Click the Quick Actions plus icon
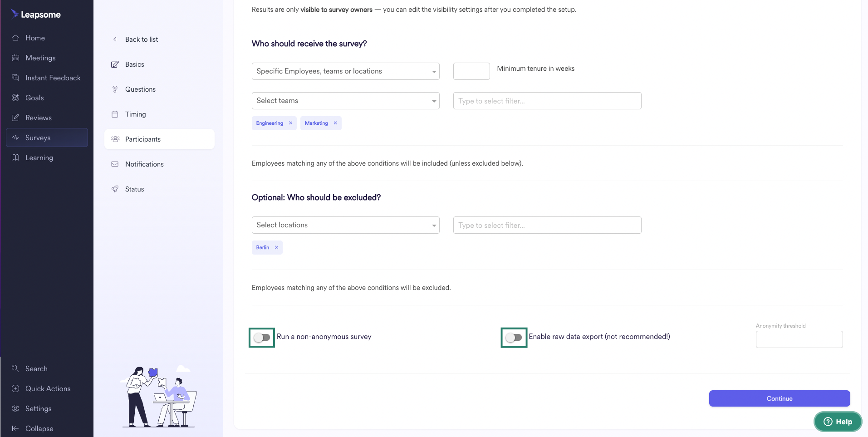The height and width of the screenshot is (437, 868). tap(15, 388)
